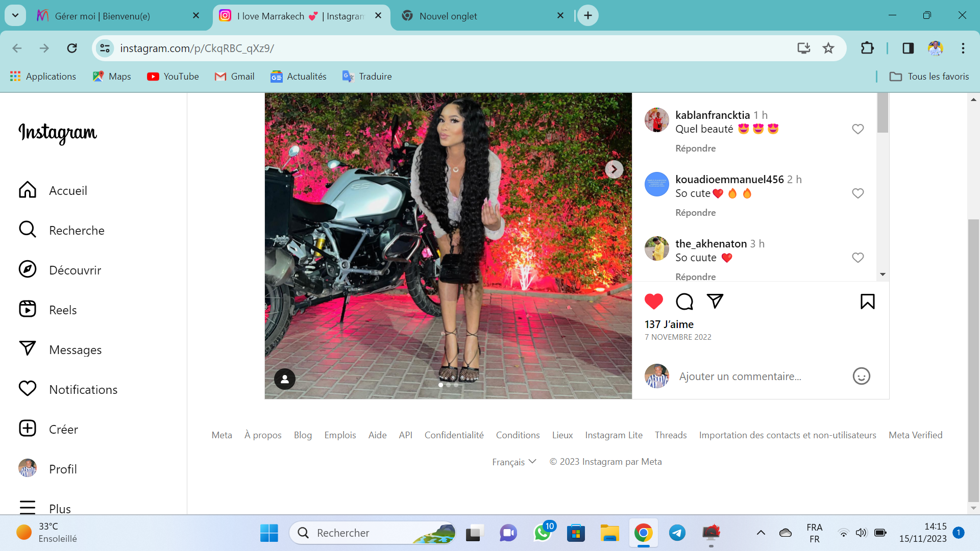Open Découvrir in the sidebar
This screenshot has height=551, width=980.
tap(75, 270)
